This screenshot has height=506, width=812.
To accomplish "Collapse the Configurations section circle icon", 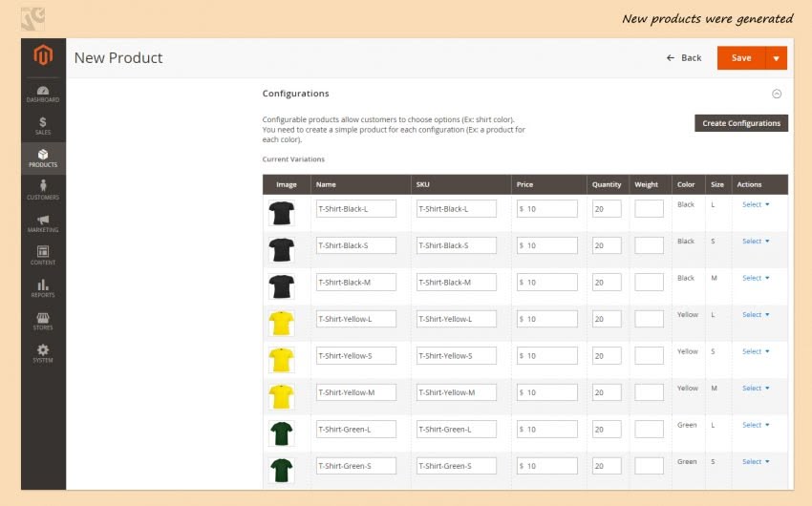I will 777,94.
